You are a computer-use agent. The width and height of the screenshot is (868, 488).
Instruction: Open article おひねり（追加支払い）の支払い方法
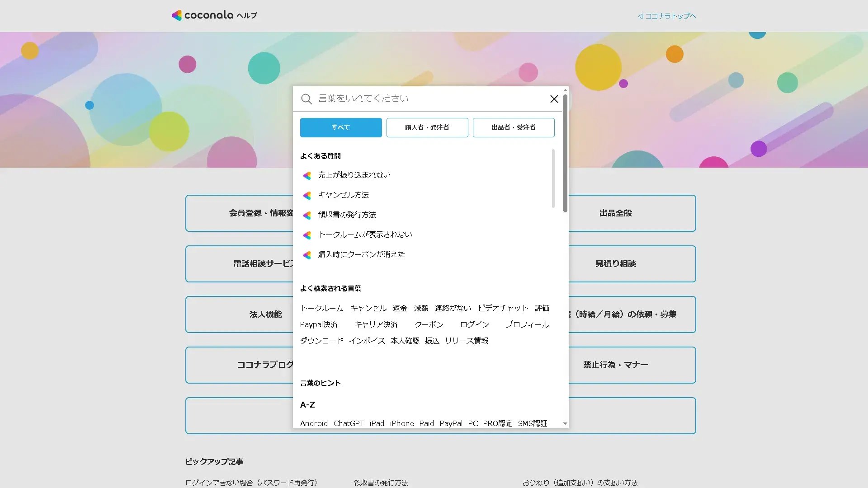[x=580, y=483]
